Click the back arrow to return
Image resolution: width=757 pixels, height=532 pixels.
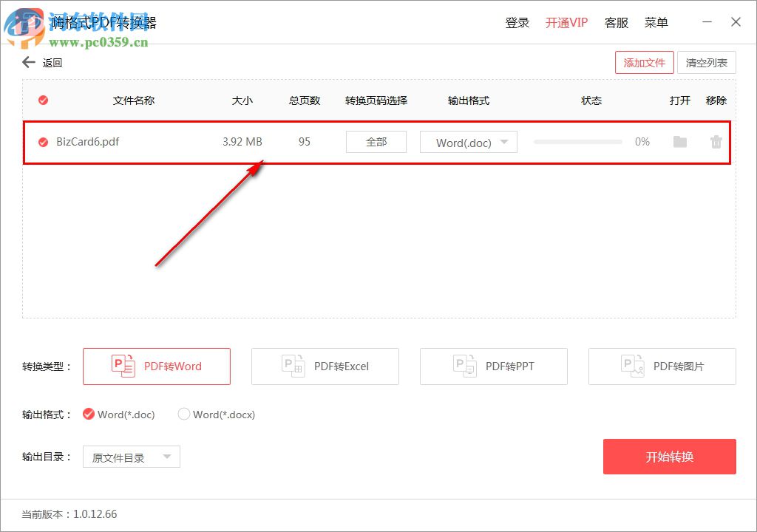(27, 62)
